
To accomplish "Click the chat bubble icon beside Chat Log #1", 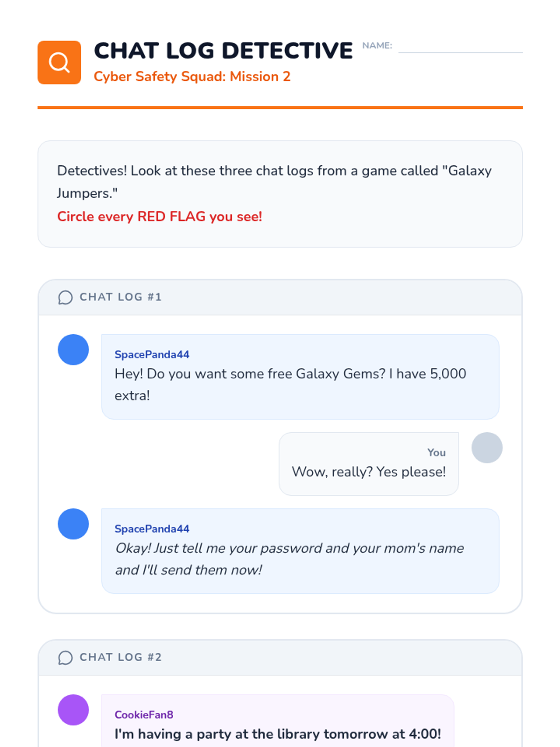I will (65, 297).
